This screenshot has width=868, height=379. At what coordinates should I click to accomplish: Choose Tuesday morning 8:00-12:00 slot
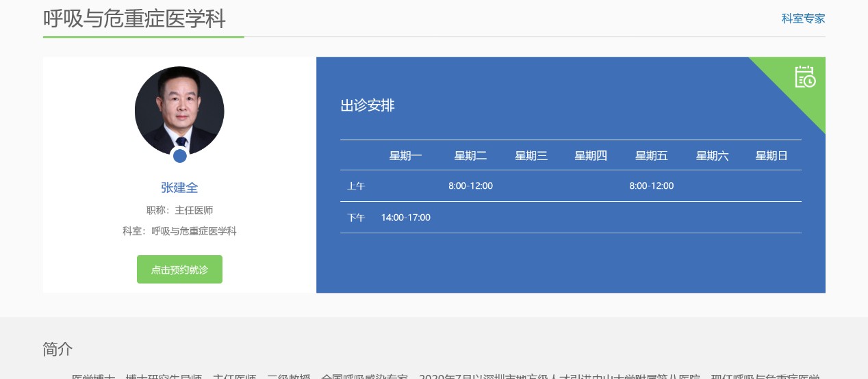click(x=470, y=186)
